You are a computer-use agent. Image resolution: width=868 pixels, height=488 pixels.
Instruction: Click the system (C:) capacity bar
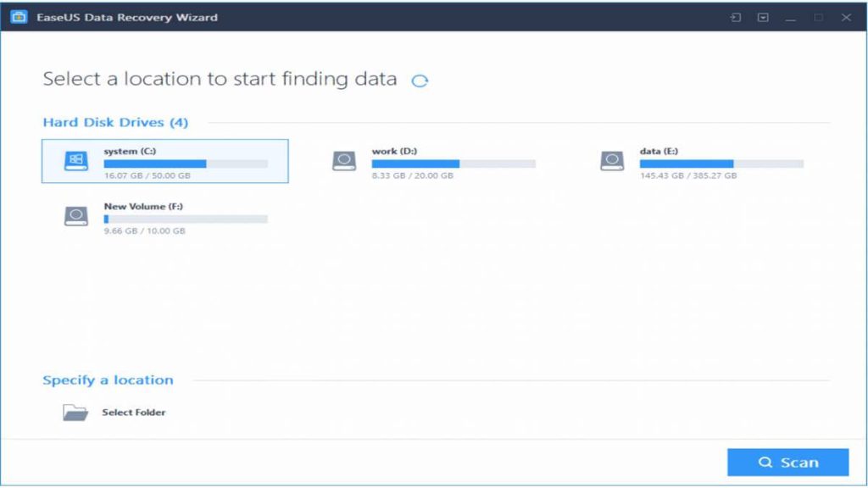tap(186, 162)
